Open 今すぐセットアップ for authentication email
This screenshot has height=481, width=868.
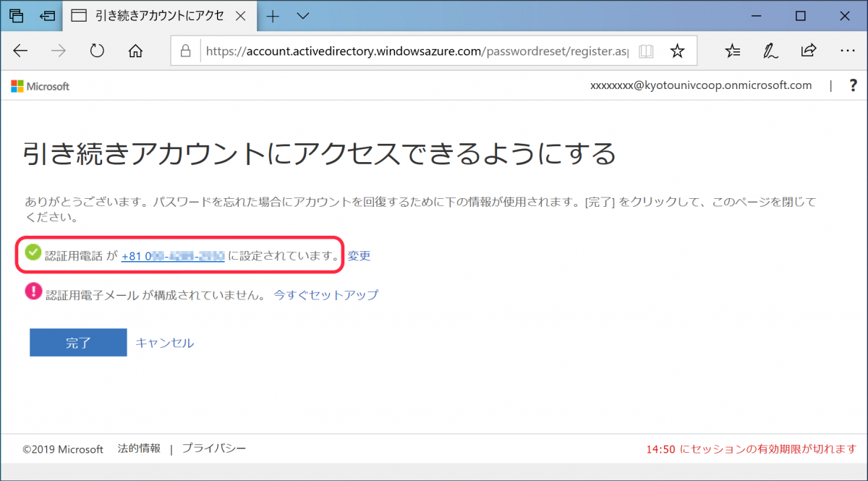325,294
